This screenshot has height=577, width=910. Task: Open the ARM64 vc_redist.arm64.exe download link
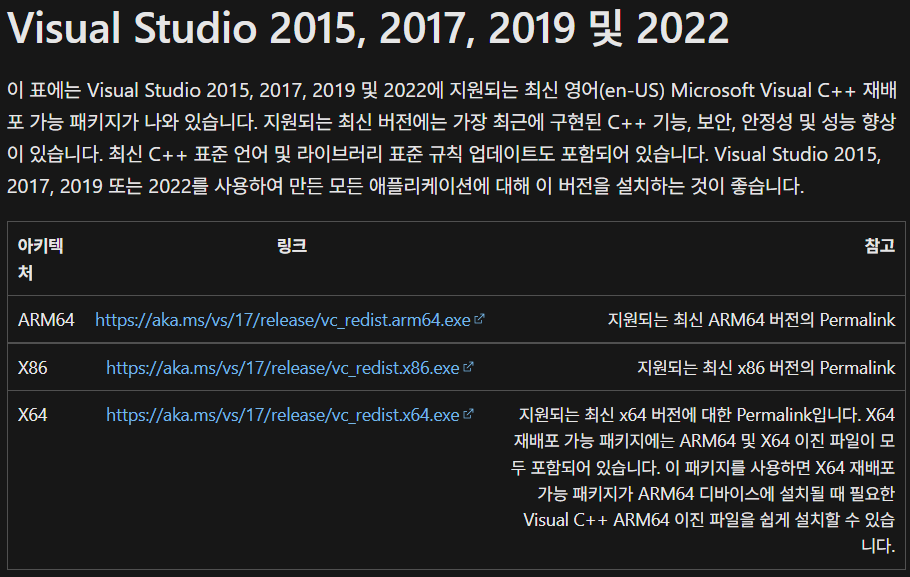pos(283,320)
